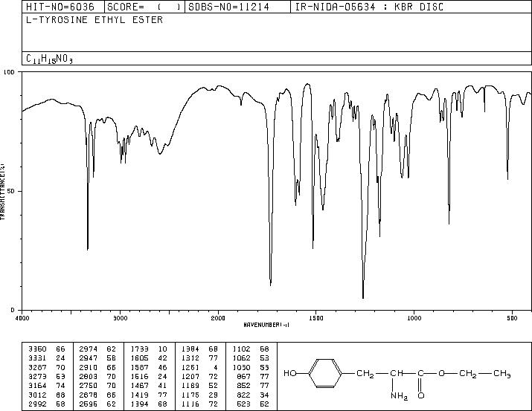Click the compound name L-TYROSINE ETHYL ESTER
The image size is (532, 411).
point(94,20)
